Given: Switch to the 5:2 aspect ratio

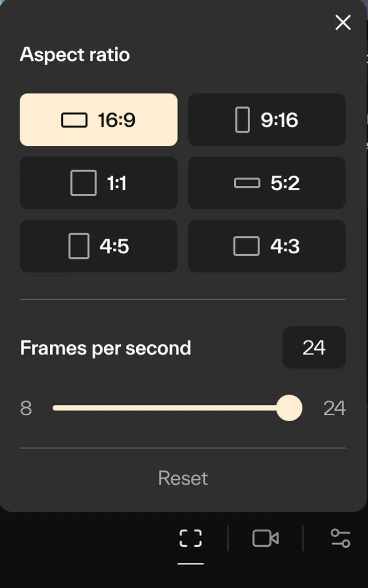Looking at the screenshot, I should [x=267, y=183].
